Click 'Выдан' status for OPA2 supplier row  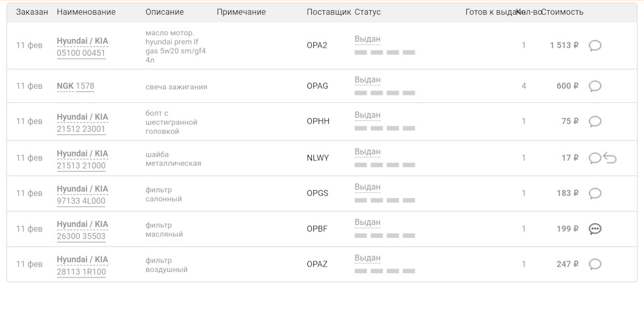368,40
